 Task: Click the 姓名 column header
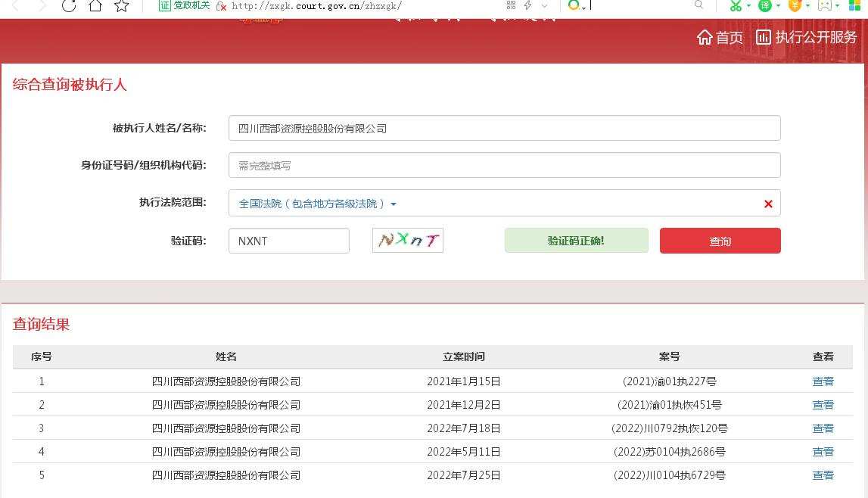point(226,357)
